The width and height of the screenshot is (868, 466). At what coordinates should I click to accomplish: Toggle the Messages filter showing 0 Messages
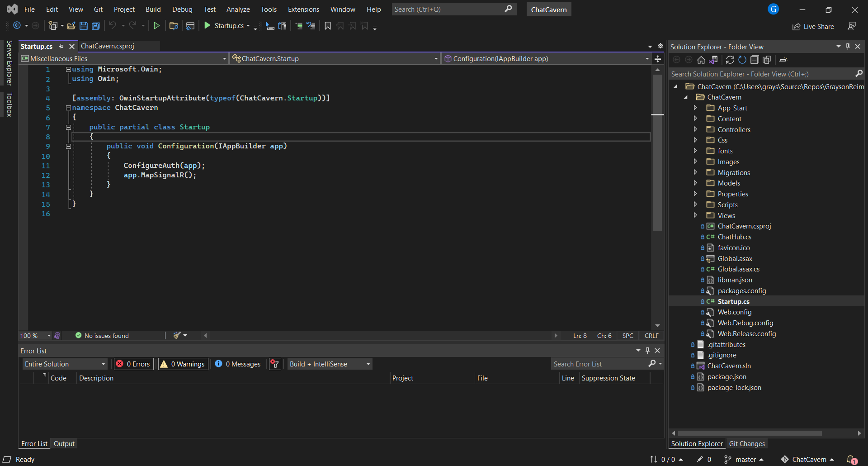238,364
